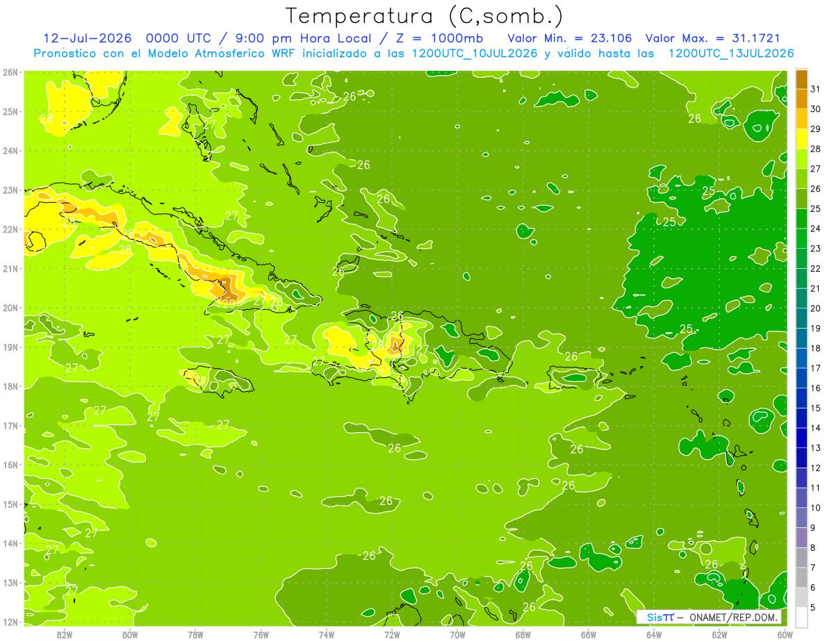
Task: Click the "76W" longitude axis label
Action: 261,634
